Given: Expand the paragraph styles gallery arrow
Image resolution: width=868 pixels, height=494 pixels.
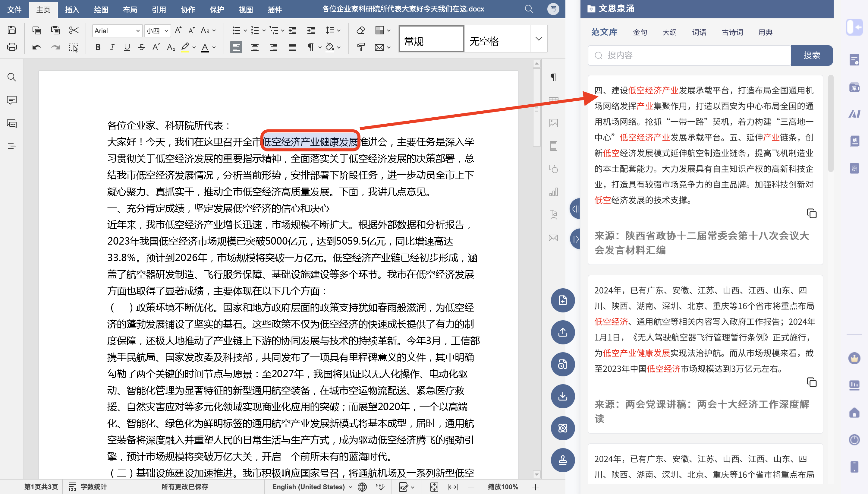Looking at the screenshot, I should (x=539, y=39).
